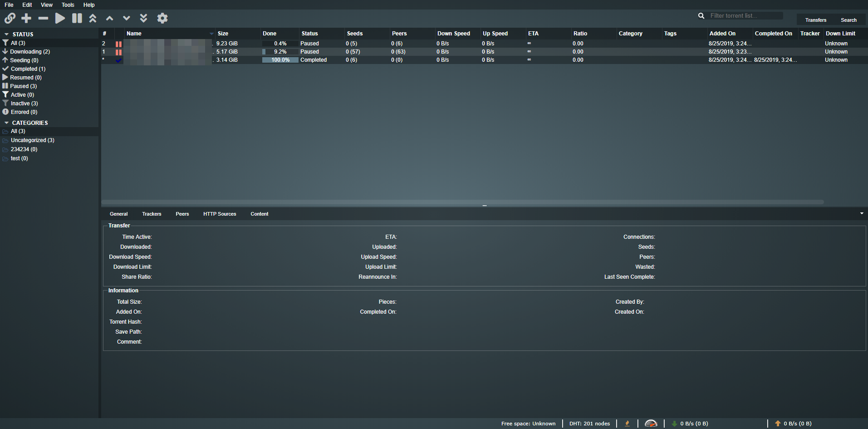The width and height of the screenshot is (868, 429).
Task: Collapse the details panel arrow
Action: click(862, 213)
